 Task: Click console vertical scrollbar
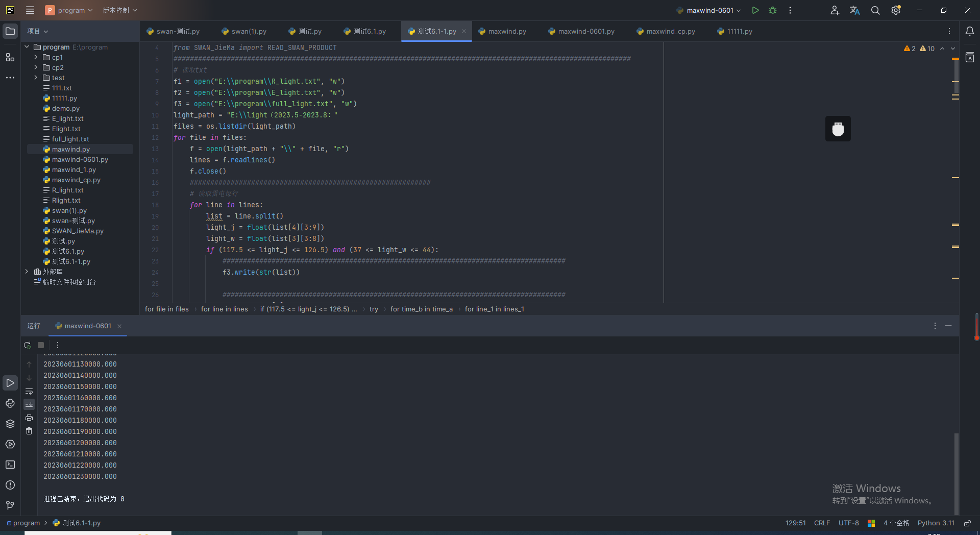point(956,474)
